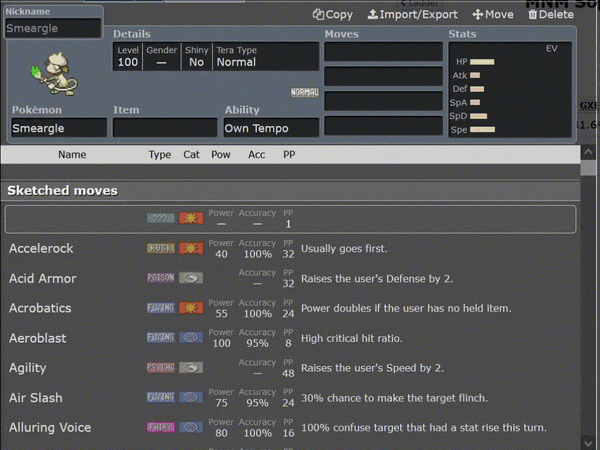
Task: Click the Delete trash icon
Action: click(532, 15)
